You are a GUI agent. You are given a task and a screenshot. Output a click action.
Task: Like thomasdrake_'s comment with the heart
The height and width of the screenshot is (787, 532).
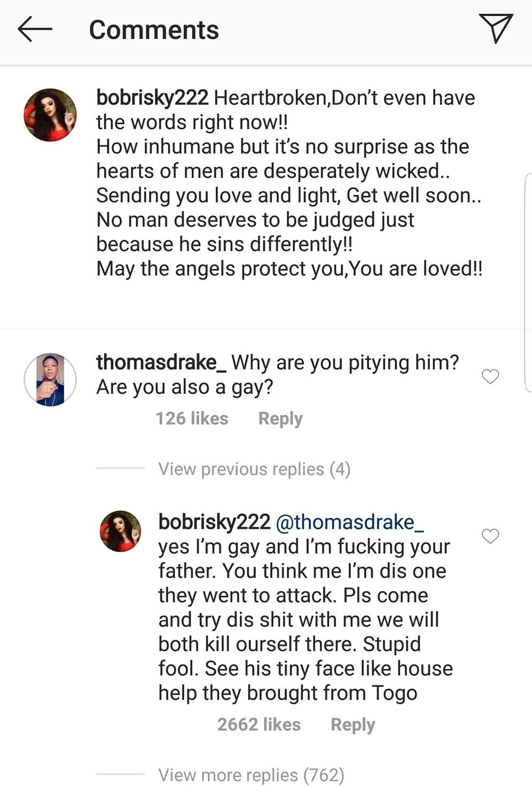coord(490,377)
